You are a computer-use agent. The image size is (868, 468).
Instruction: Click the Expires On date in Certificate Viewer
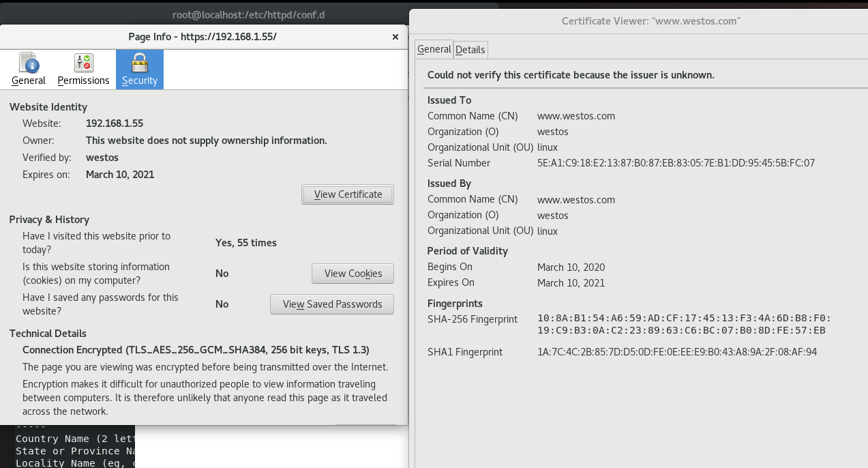(x=571, y=283)
